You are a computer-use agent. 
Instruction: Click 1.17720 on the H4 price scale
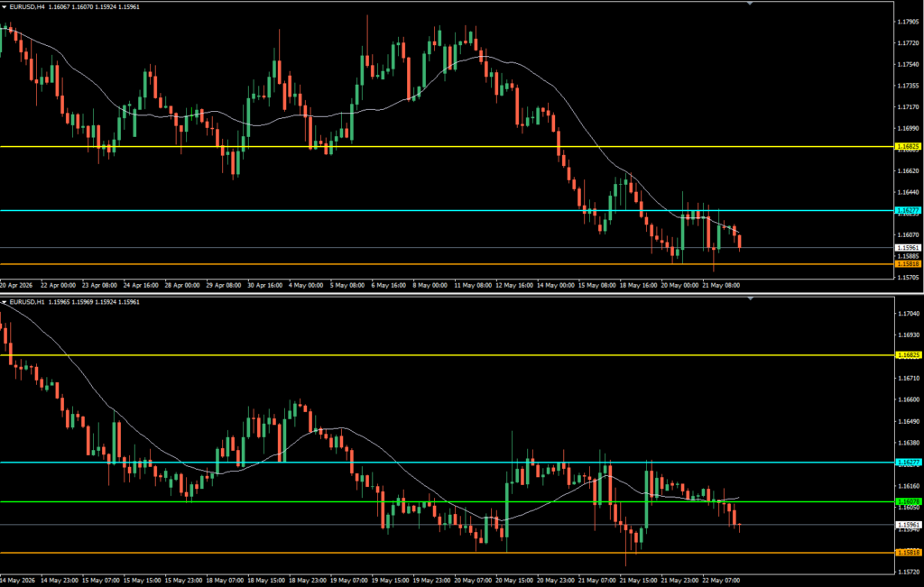coord(909,43)
